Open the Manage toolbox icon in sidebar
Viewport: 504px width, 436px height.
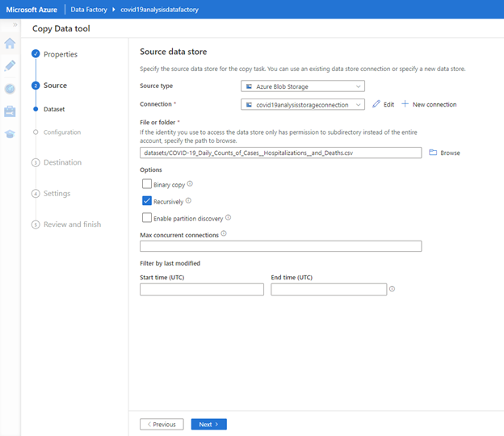pyautogui.click(x=10, y=111)
